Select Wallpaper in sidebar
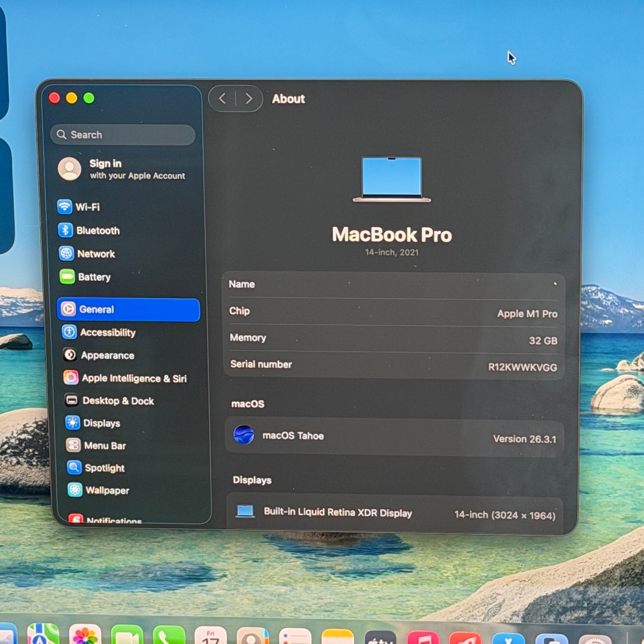Image resolution: width=644 pixels, height=644 pixels. 107,490
